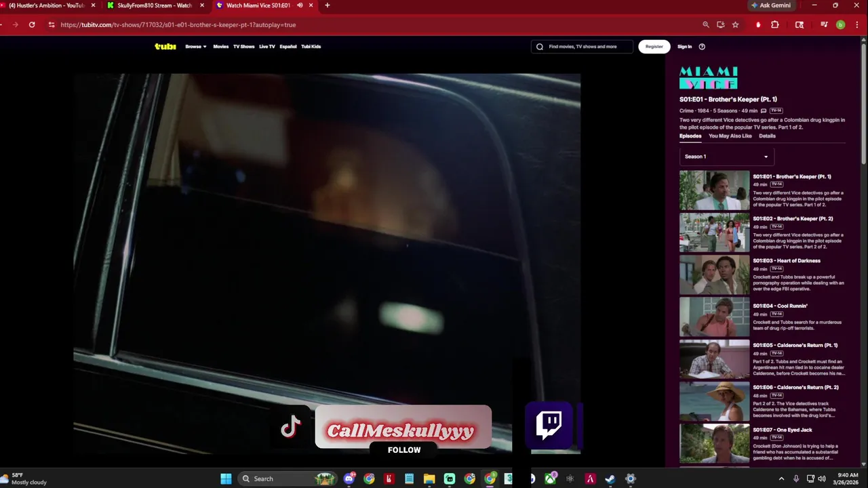This screenshot has height=488, width=868.
Task: Open the weather widget showing 58°F
Action: pyautogui.click(x=24, y=479)
